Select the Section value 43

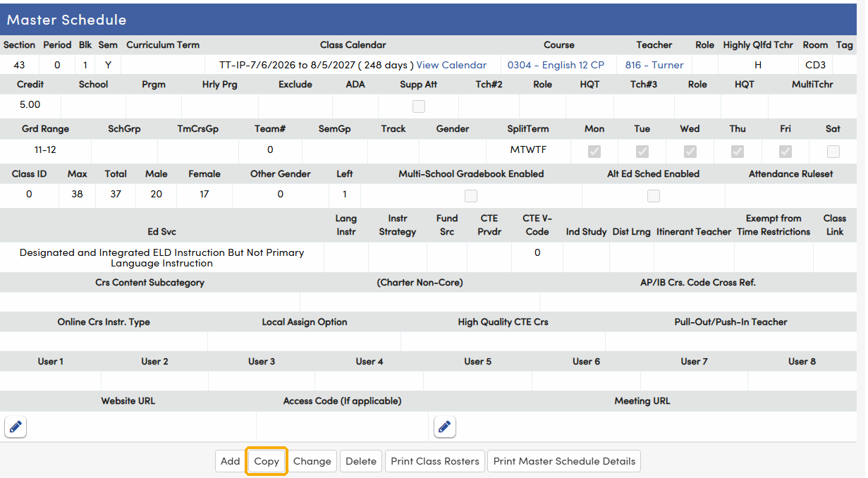click(x=19, y=65)
